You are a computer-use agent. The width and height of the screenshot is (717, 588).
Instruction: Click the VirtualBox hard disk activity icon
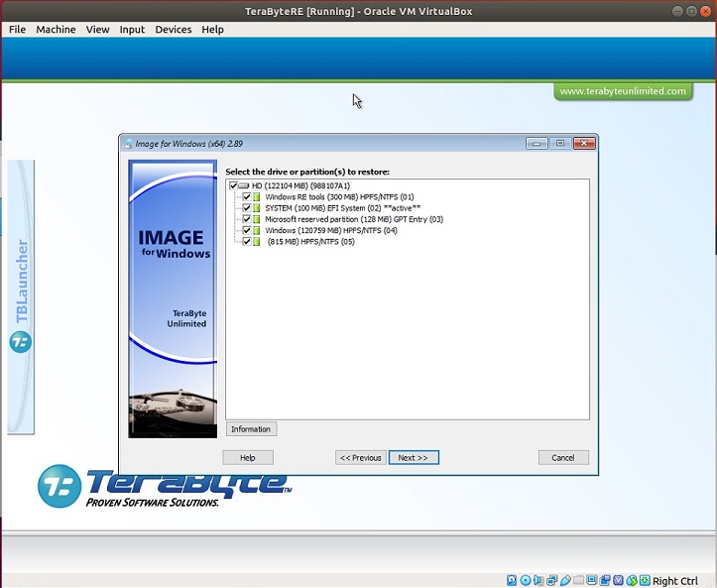point(512,580)
